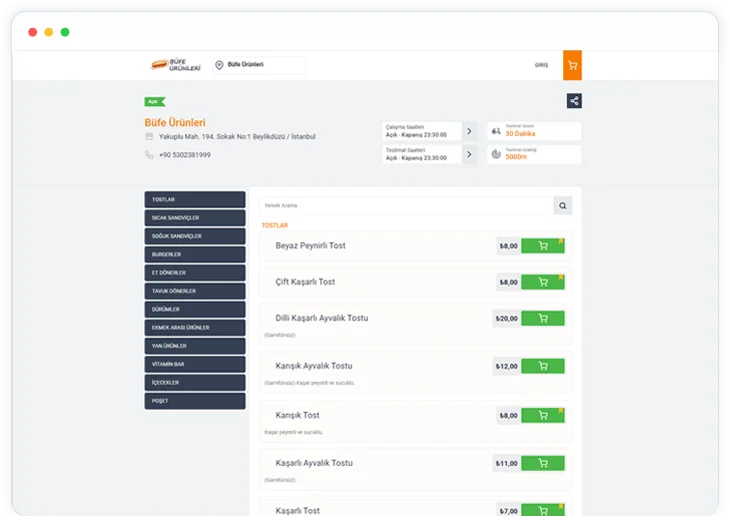This screenshot has height=526, width=730.
Task: Select the TOSTLAR category
Action: coord(195,200)
